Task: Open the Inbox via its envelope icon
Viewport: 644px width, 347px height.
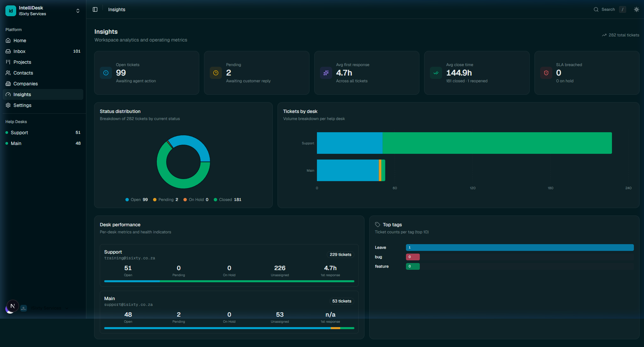Action: click(8, 51)
